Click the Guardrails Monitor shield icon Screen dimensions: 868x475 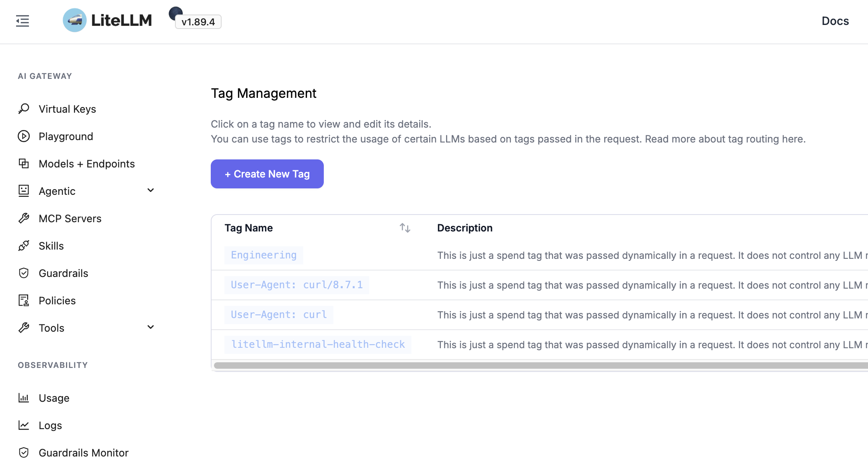click(24, 452)
